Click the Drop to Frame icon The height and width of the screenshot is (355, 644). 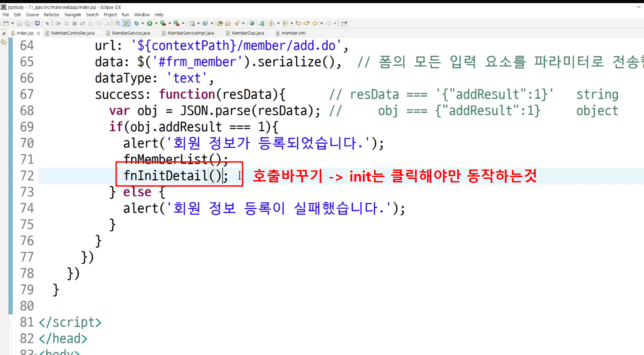[118, 23]
